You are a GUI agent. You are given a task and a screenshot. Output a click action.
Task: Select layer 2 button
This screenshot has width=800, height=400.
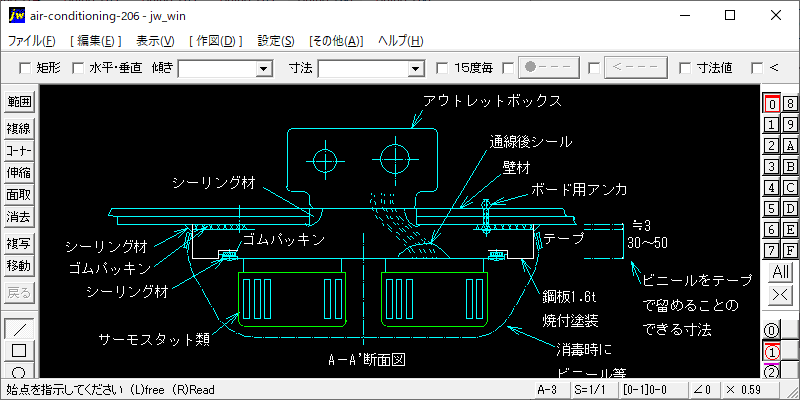tap(772, 146)
